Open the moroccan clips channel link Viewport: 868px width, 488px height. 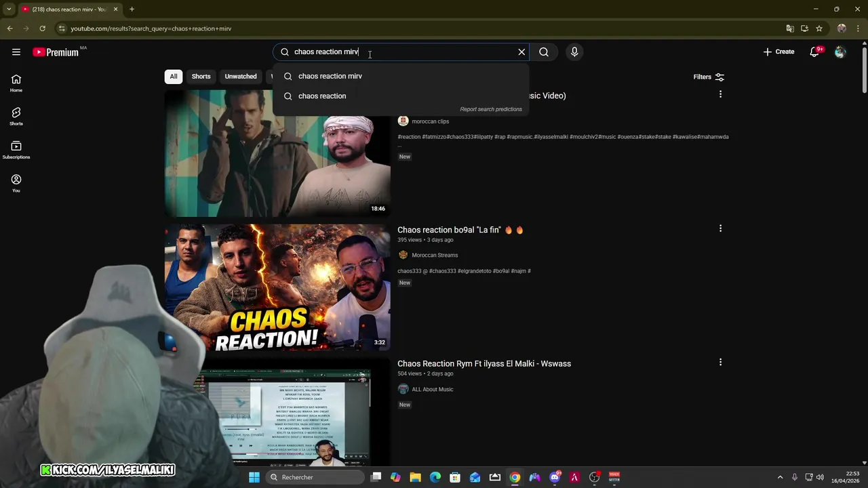click(430, 121)
